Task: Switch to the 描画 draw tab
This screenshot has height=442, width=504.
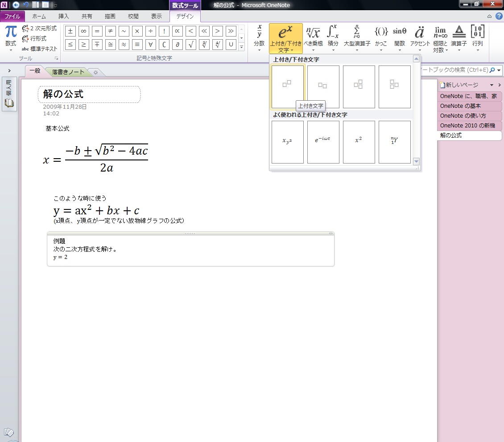Action: point(110,16)
